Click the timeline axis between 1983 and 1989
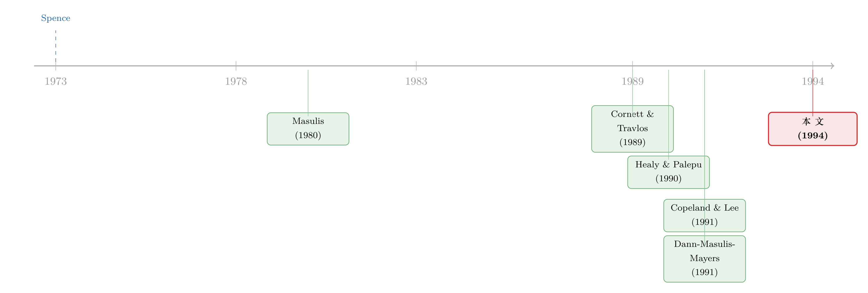Image resolution: width=868 pixels, height=293 pixels. [x=524, y=66]
